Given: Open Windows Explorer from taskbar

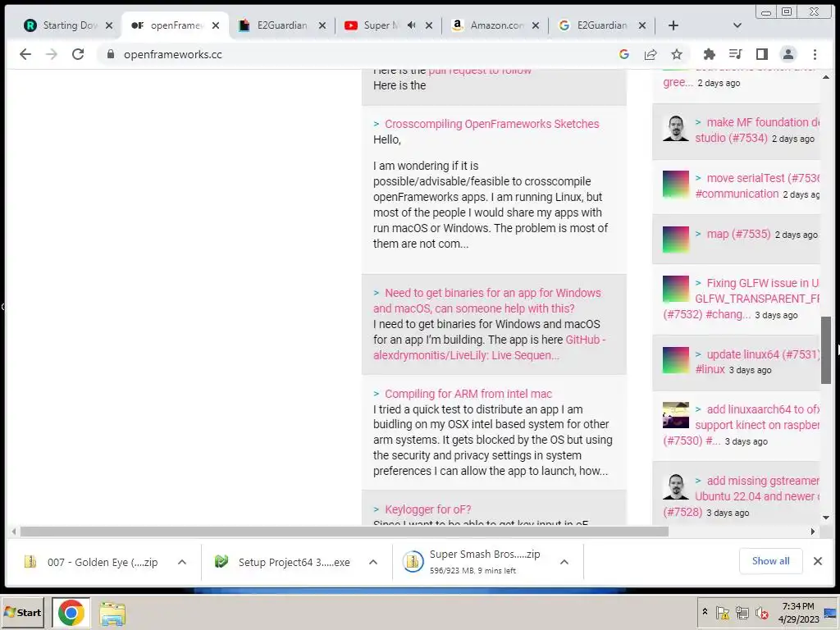Looking at the screenshot, I should click(112, 614).
